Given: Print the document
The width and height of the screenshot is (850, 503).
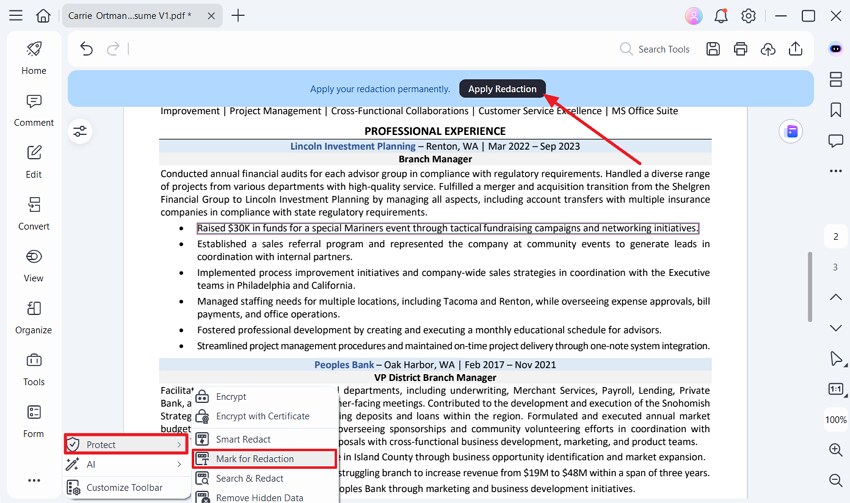Looking at the screenshot, I should click(x=740, y=49).
